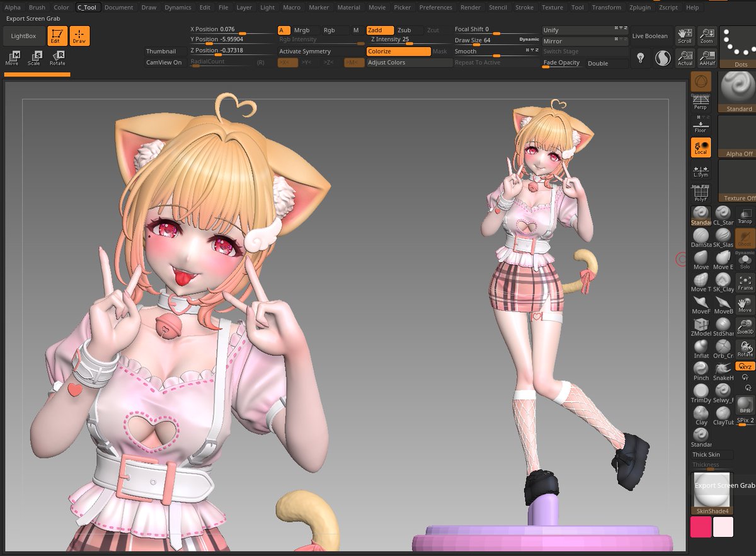Click the Scale transpose icon
The width and height of the screenshot is (756, 556).
(34, 58)
